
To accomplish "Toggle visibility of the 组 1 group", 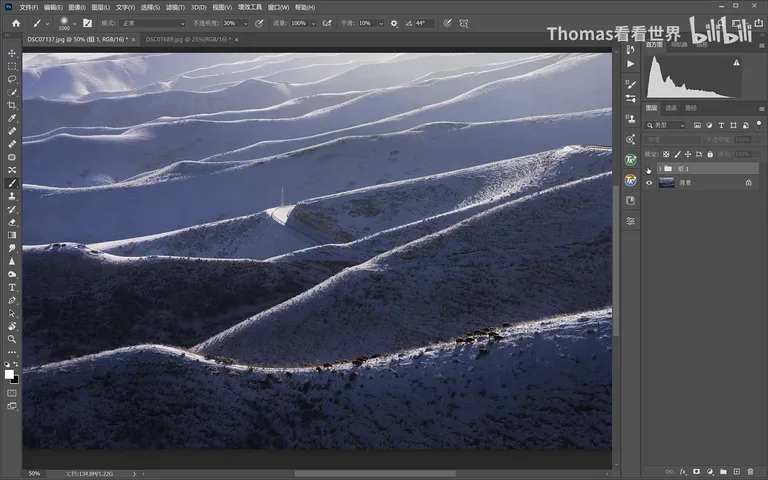I will pyautogui.click(x=649, y=169).
